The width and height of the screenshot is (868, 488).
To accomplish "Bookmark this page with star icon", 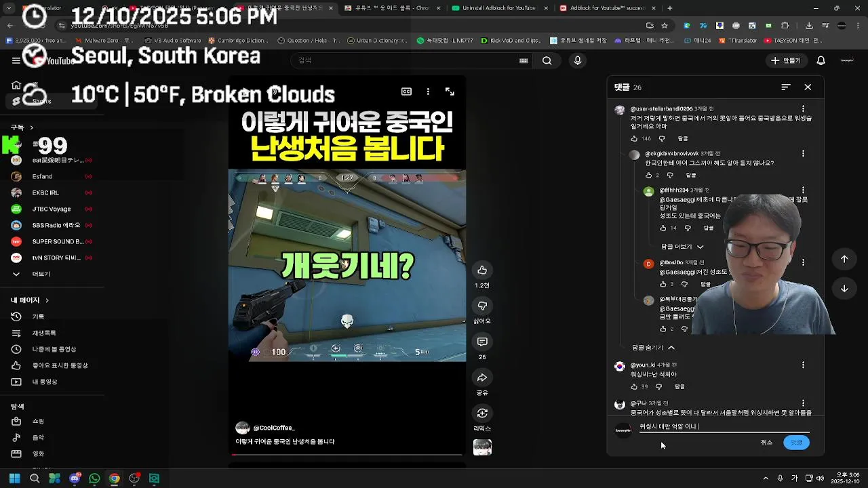I will [665, 25].
